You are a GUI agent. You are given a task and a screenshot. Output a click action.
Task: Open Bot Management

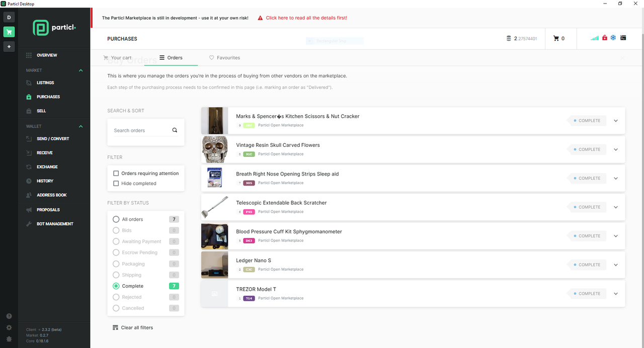point(54,224)
